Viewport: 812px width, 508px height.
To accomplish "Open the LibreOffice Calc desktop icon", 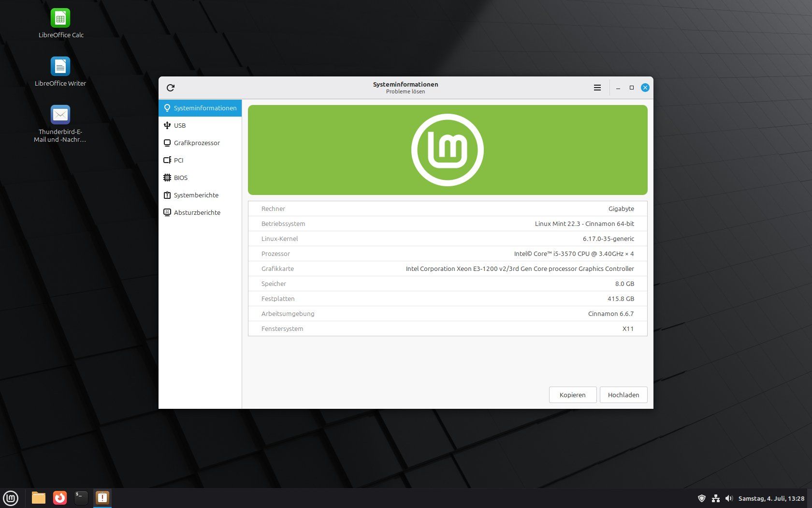I will (61, 23).
